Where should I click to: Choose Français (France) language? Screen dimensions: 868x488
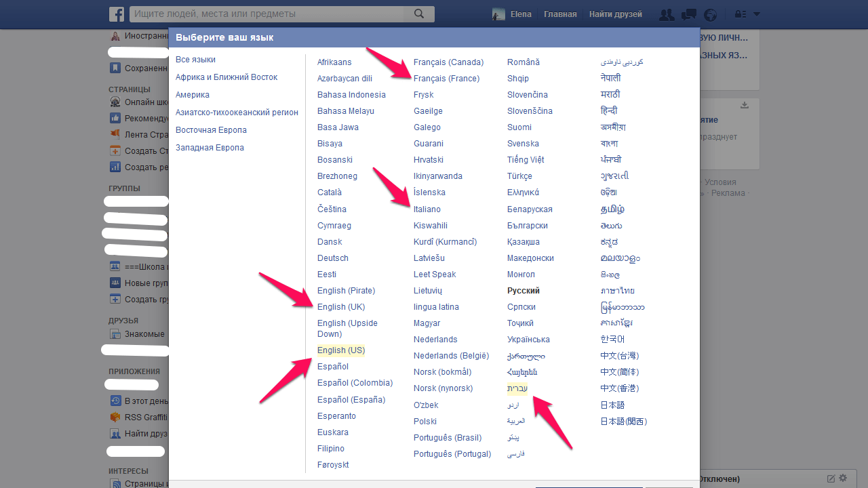pos(446,79)
